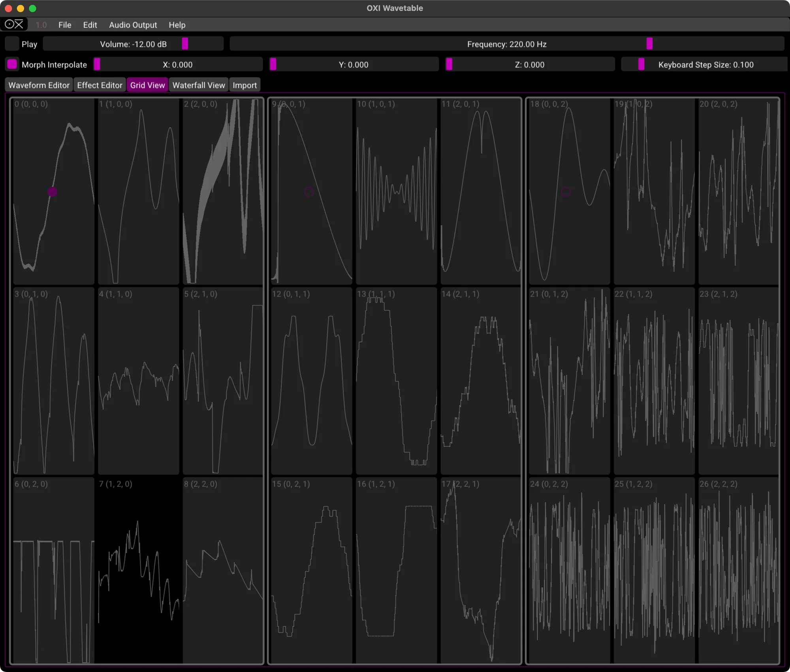This screenshot has height=672, width=790.
Task: Switch to the Waveform Editor tab
Action: [39, 85]
